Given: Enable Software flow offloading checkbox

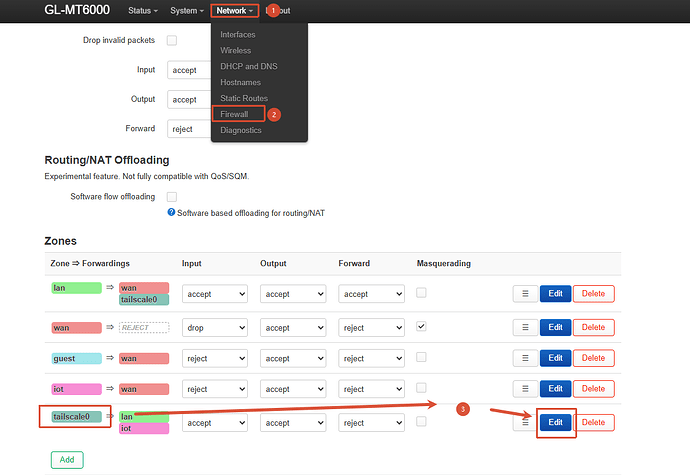Looking at the screenshot, I should pos(172,197).
